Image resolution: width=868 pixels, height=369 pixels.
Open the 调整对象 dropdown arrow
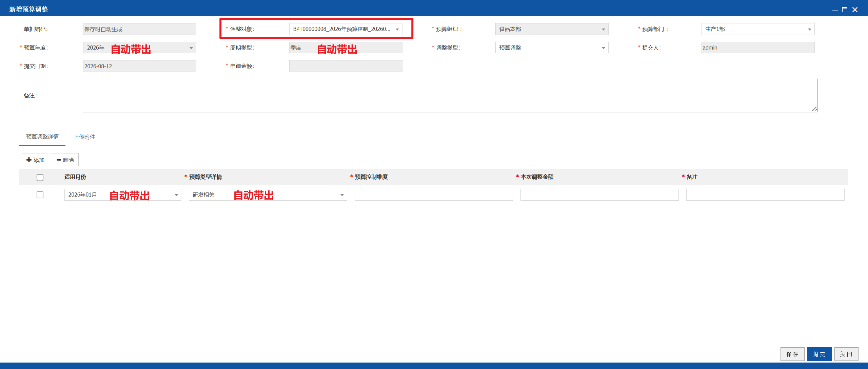point(397,29)
